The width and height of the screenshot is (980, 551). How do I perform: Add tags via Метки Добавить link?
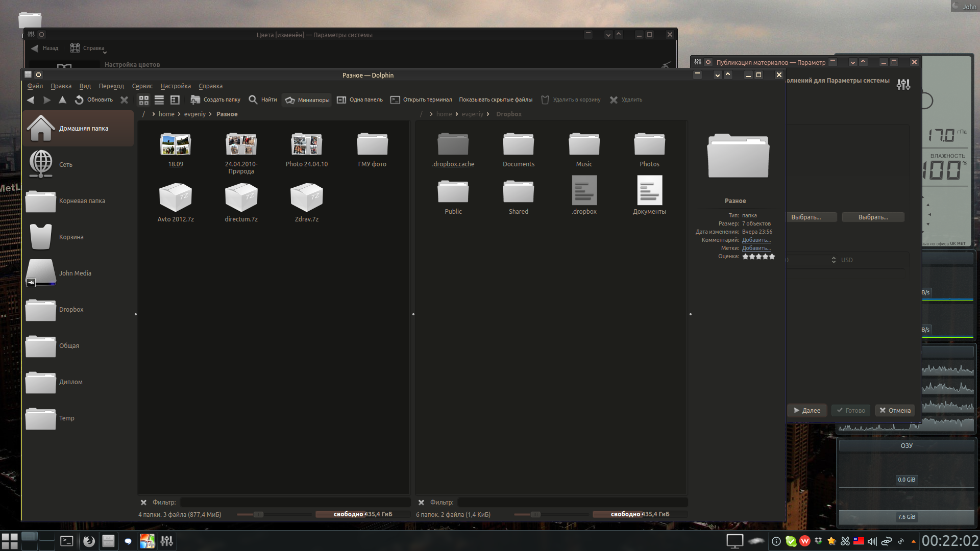pos(756,248)
